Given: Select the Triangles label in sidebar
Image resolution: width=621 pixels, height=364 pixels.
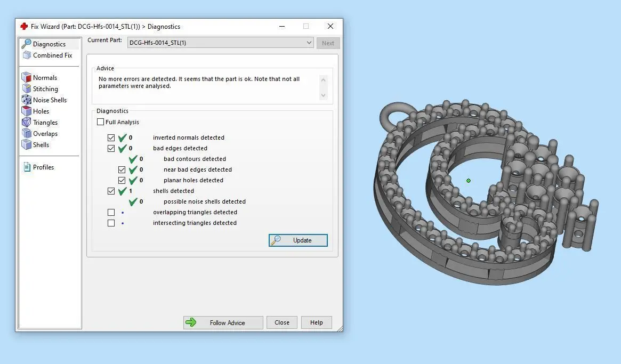Looking at the screenshot, I should 45,123.
